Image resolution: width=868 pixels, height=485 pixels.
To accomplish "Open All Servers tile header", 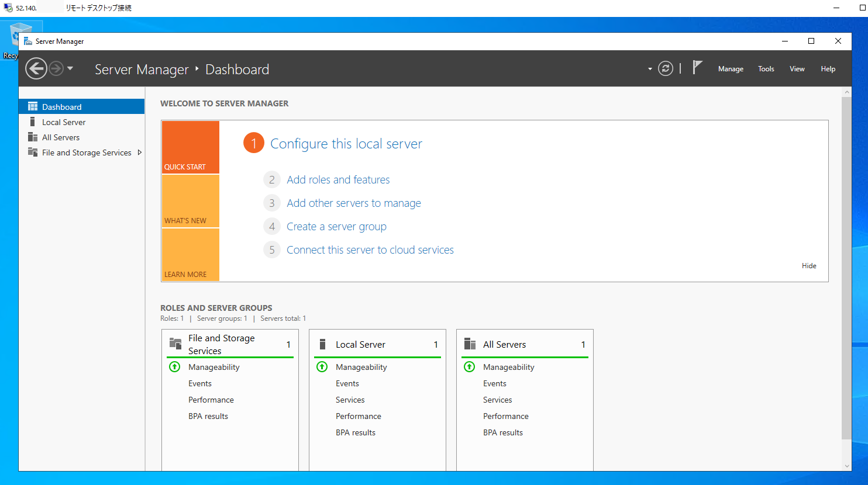I will [x=525, y=344].
